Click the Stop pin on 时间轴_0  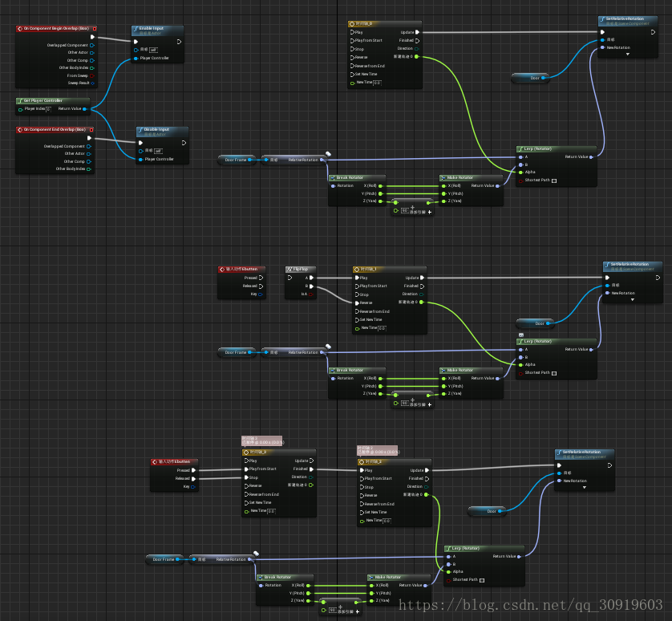tap(352, 49)
